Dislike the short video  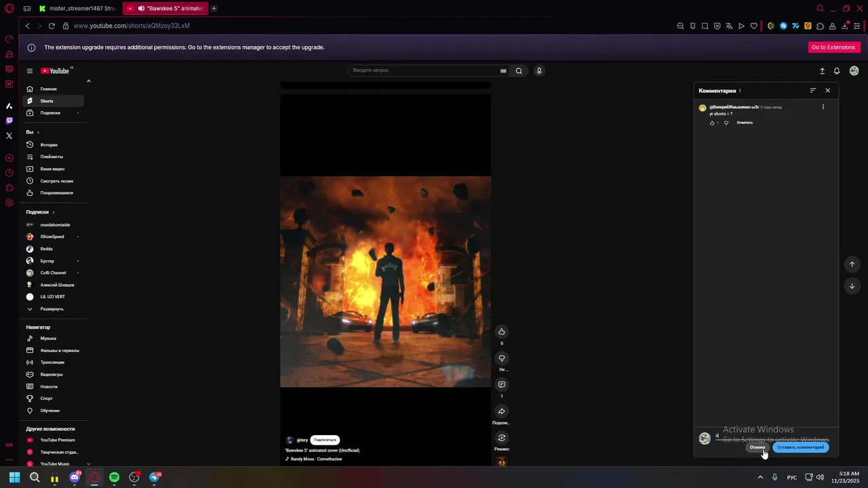(502, 358)
